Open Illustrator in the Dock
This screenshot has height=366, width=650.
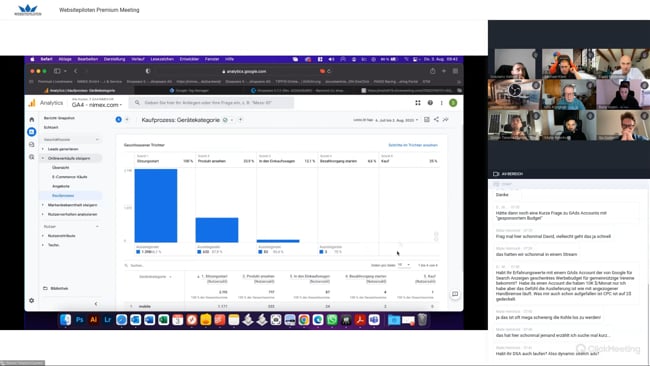(94, 320)
